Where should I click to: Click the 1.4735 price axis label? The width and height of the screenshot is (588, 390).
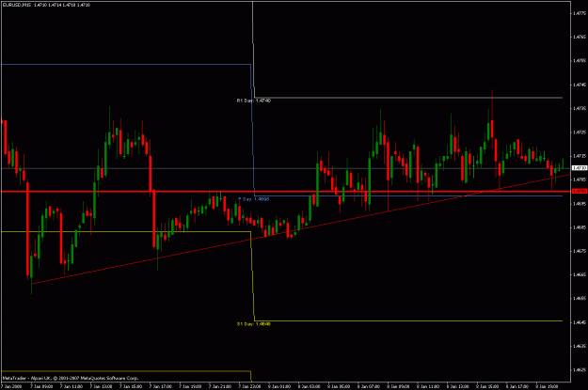click(580, 108)
